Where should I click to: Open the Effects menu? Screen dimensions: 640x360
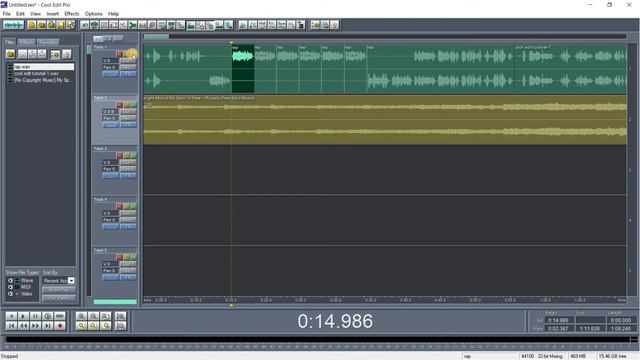72,14
